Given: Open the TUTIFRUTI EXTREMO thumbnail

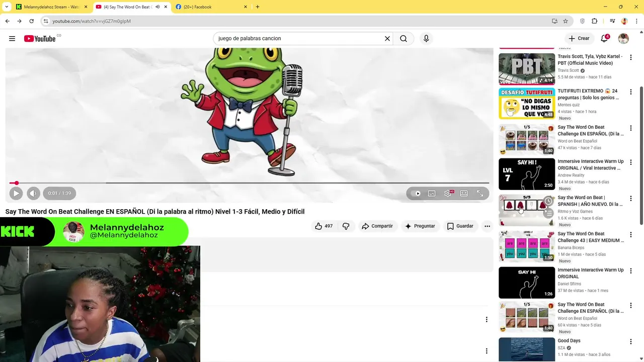Looking at the screenshot, I should click(x=527, y=104).
